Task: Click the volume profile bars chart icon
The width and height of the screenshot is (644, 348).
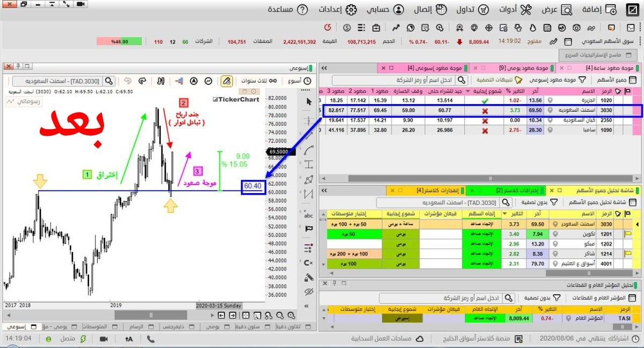Action: tap(179, 80)
